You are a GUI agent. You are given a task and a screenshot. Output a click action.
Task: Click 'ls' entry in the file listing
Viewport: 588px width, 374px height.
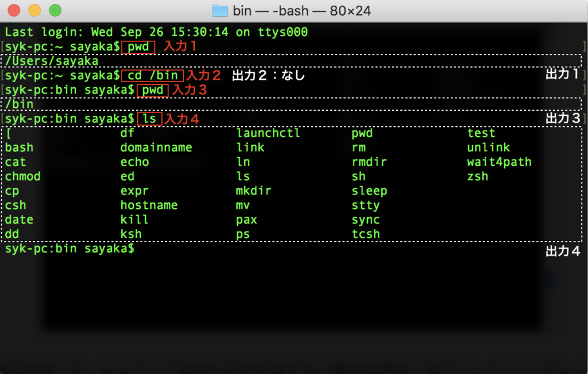coord(243,177)
